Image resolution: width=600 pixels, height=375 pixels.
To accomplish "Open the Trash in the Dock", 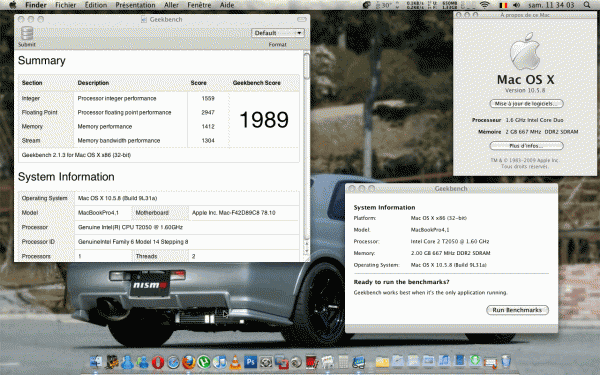I will 506,362.
